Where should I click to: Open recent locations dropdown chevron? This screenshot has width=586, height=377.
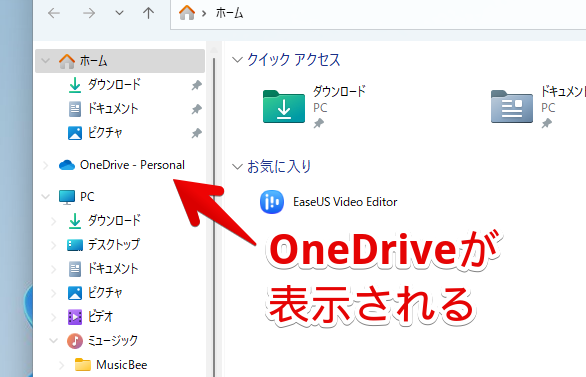(119, 13)
